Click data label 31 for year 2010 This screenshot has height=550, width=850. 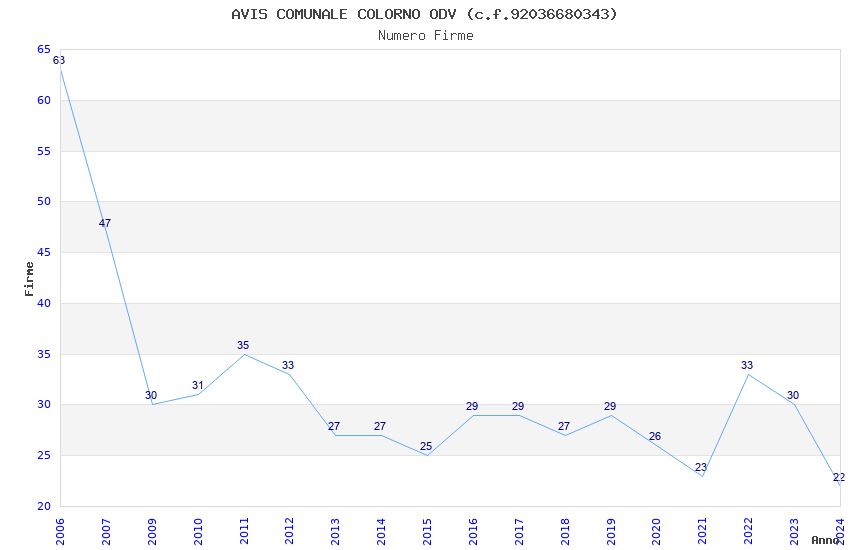tap(197, 385)
